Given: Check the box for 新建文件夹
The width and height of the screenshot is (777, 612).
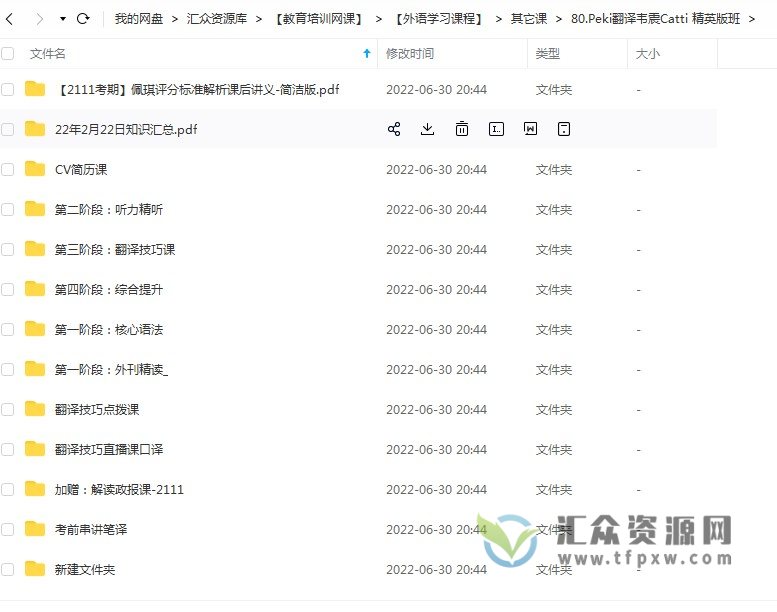Looking at the screenshot, I should click(7, 569).
